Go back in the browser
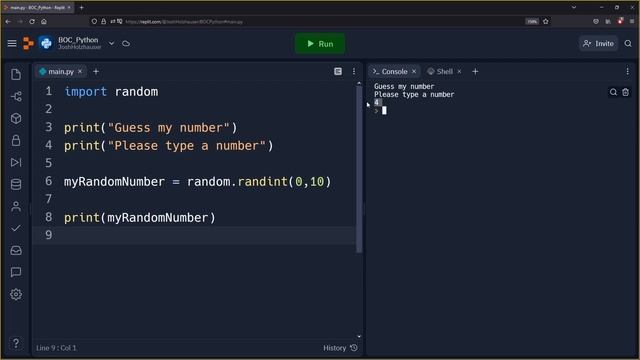This screenshot has height=360, width=640. [x=8, y=21]
